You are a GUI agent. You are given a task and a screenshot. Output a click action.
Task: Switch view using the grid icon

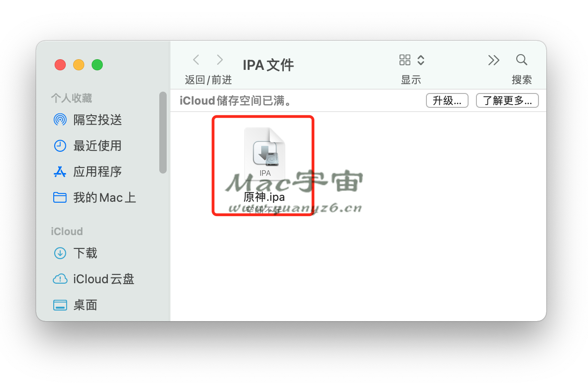[405, 60]
